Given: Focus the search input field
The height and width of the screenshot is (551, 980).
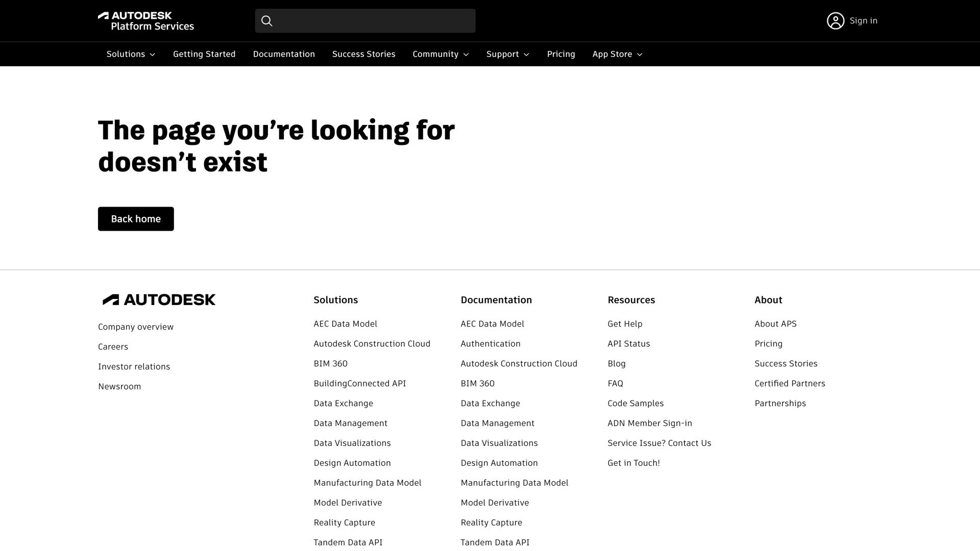Looking at the screenshot, I should point(373,21).
